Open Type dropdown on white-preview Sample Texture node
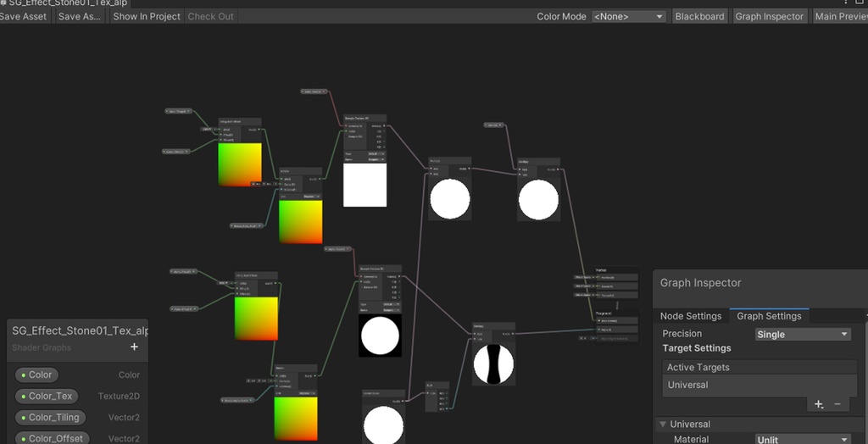The width and height of the screenshot is (868, 444). (x=376, y=153)
